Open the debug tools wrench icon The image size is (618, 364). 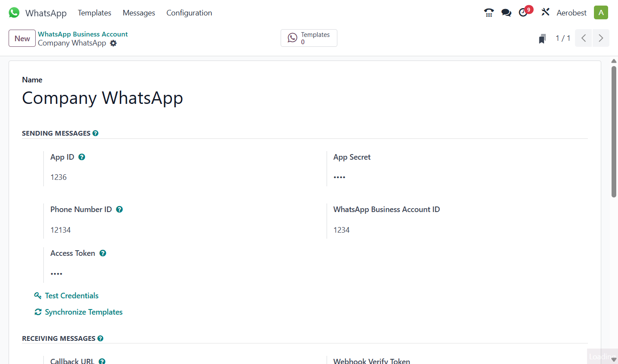tap(545, 12)
